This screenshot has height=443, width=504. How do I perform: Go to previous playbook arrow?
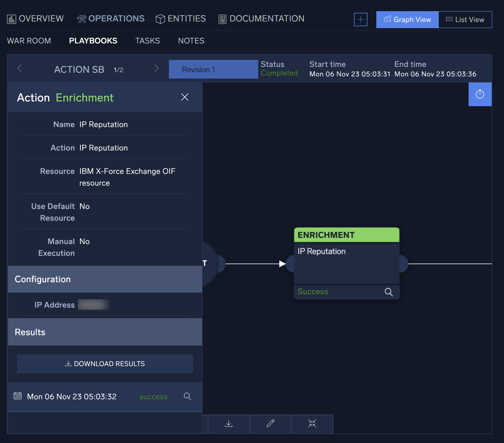20,69
